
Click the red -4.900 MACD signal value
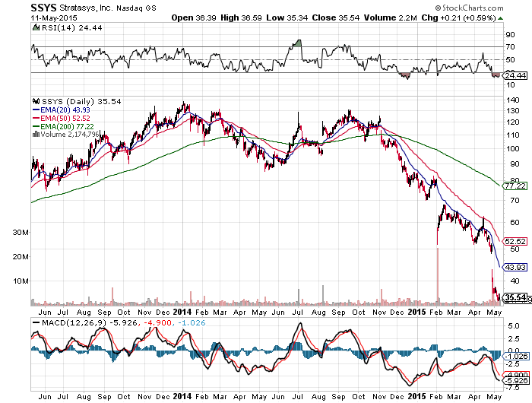point(158,323)
